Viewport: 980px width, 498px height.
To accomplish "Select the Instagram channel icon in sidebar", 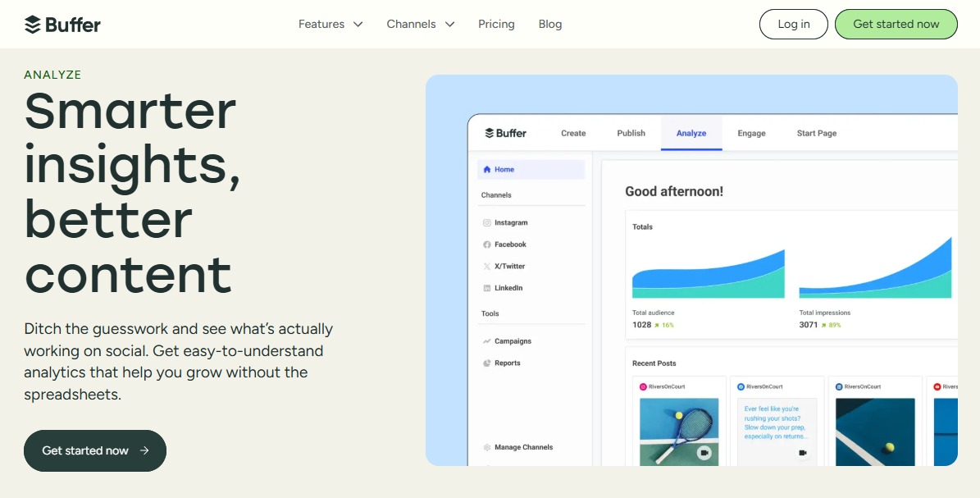I will pos(487,222).
